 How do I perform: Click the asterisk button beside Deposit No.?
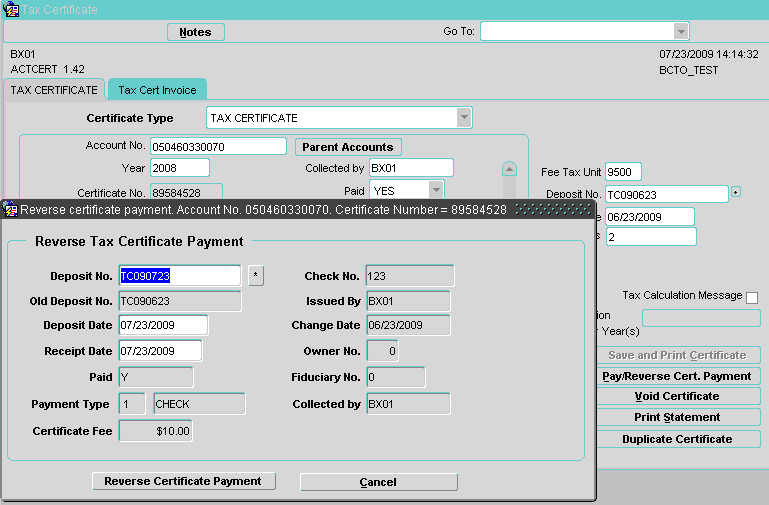(256, 276)
